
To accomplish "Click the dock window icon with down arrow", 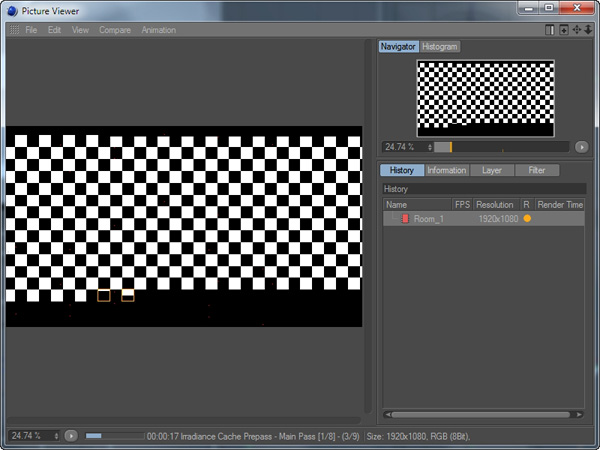I will [563, 30].
